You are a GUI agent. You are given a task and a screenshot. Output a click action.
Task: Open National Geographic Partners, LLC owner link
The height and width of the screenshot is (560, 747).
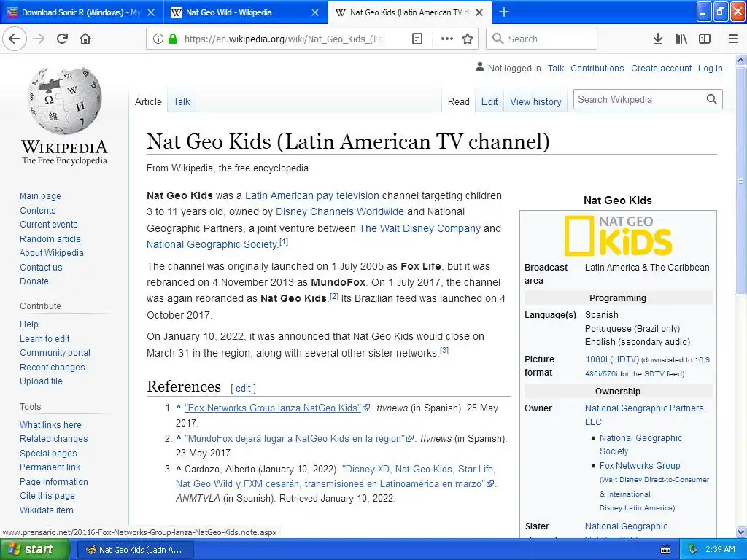(645, 415)
